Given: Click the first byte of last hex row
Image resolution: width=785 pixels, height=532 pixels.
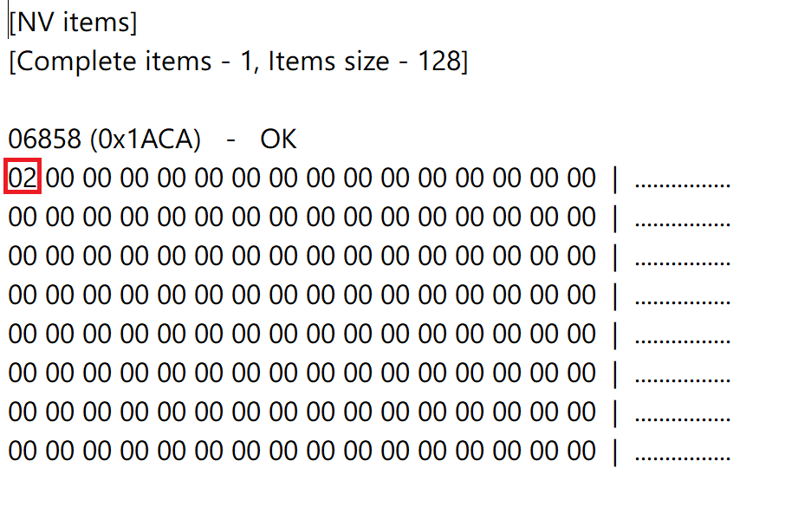Looking at the screenshot, I should (x=23, y=451).
